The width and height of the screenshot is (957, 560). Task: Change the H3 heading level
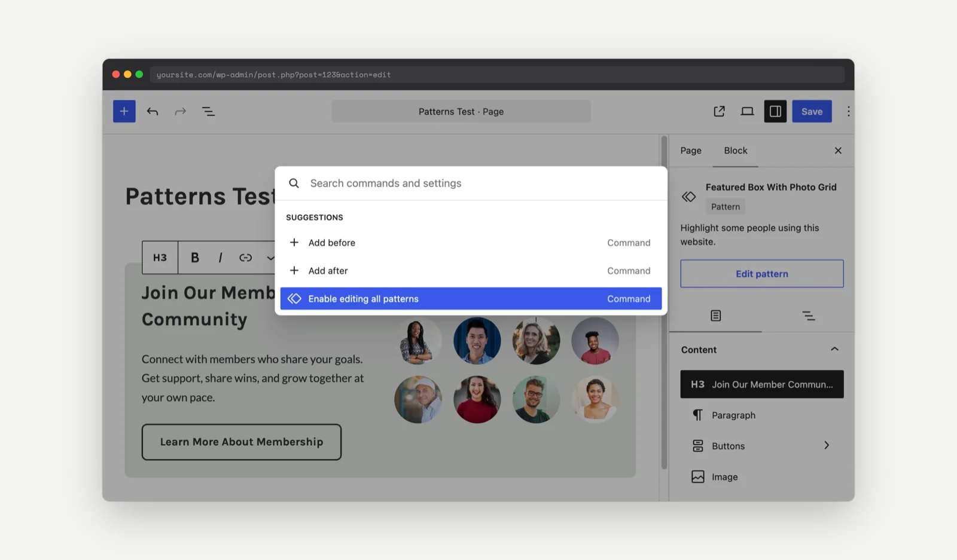[x=160, y=258]
